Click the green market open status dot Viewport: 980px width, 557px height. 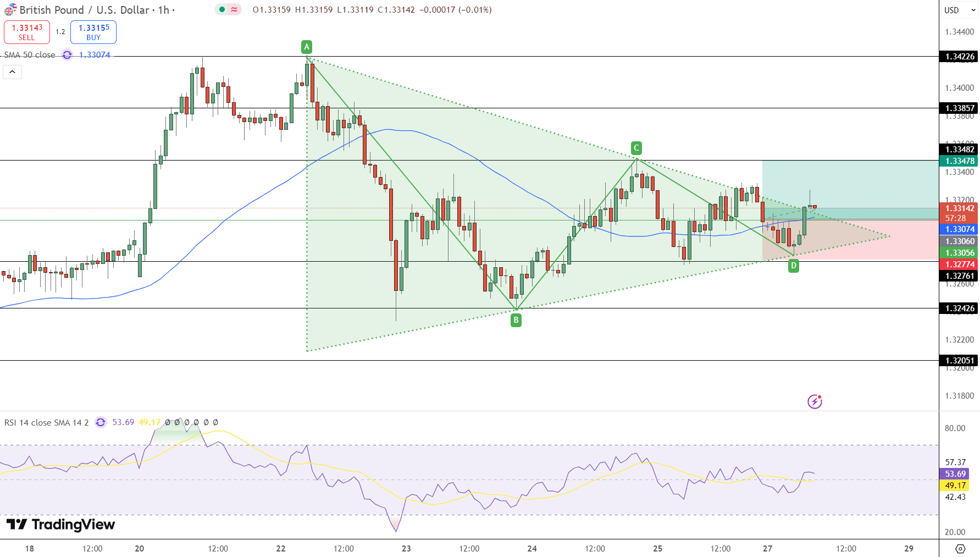pyautogui.click(x=222, y=9)
